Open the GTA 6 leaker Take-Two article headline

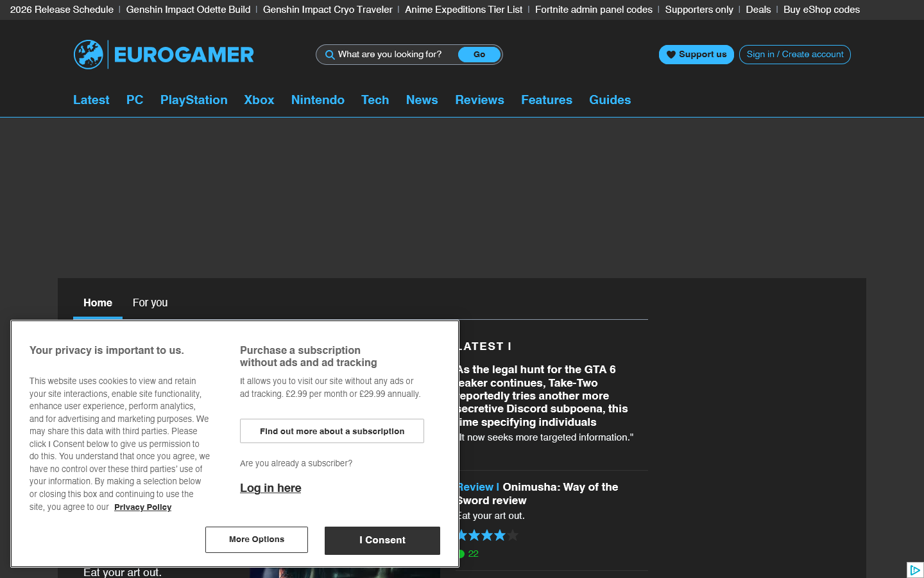click(543, 396)
